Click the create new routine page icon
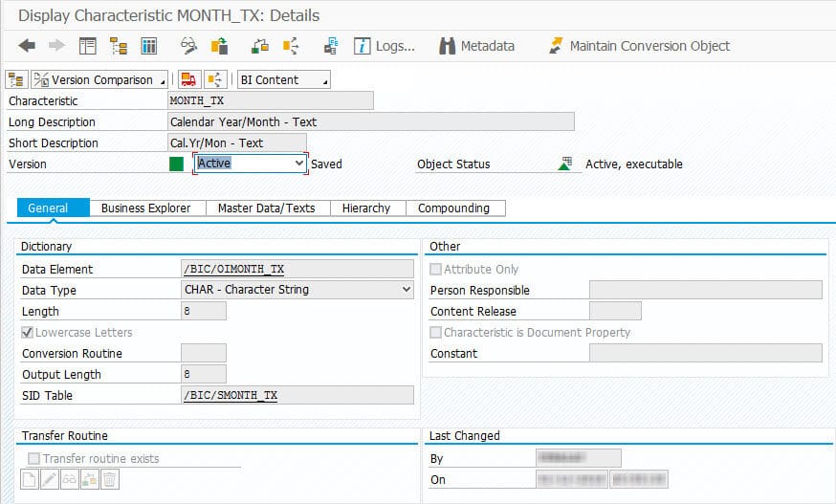Image resolution: width=836 pixels, height=504 pixels. [31, 481]
